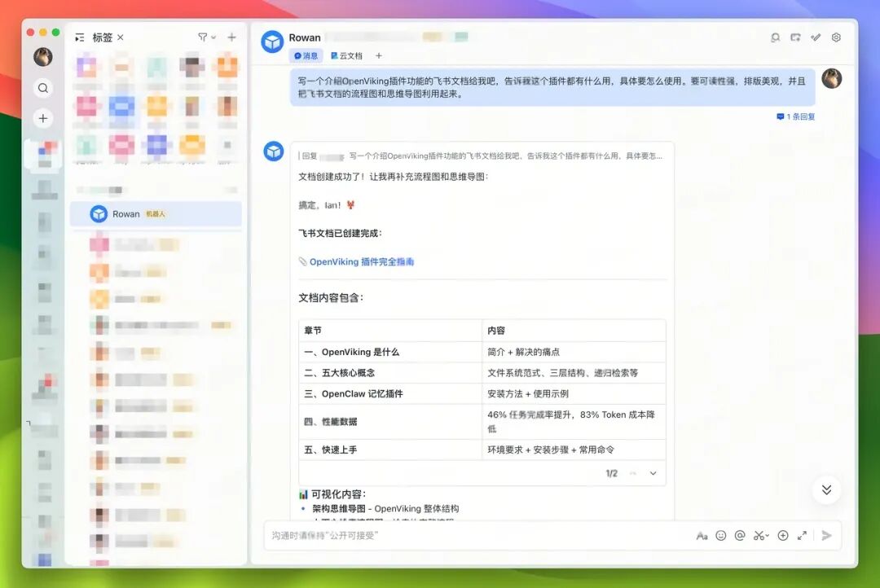
Task: Click the quoted 回复 reference line
Action: coord(481,156)
